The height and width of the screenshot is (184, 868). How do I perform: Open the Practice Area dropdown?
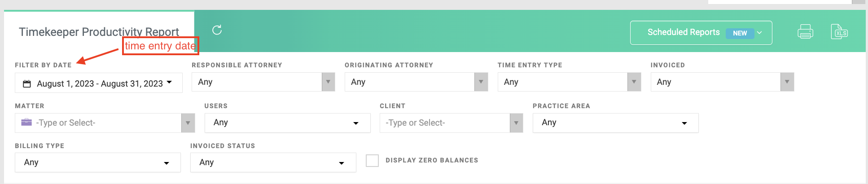(616, 123)
